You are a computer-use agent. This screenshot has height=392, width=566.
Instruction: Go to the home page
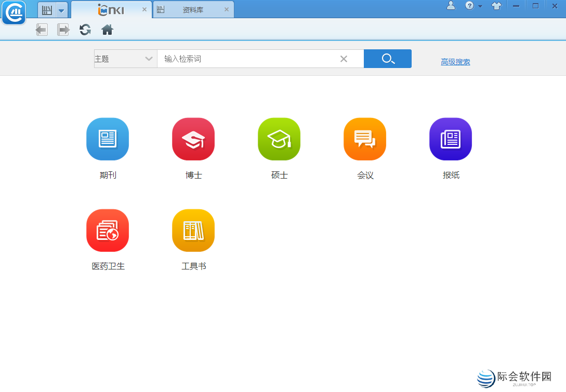point(107,30)
